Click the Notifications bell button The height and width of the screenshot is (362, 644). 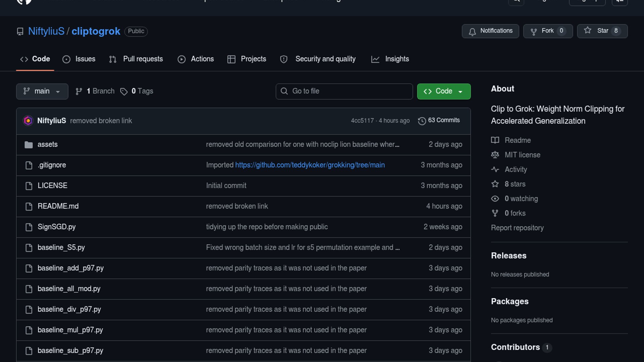[x=490, y=31]
